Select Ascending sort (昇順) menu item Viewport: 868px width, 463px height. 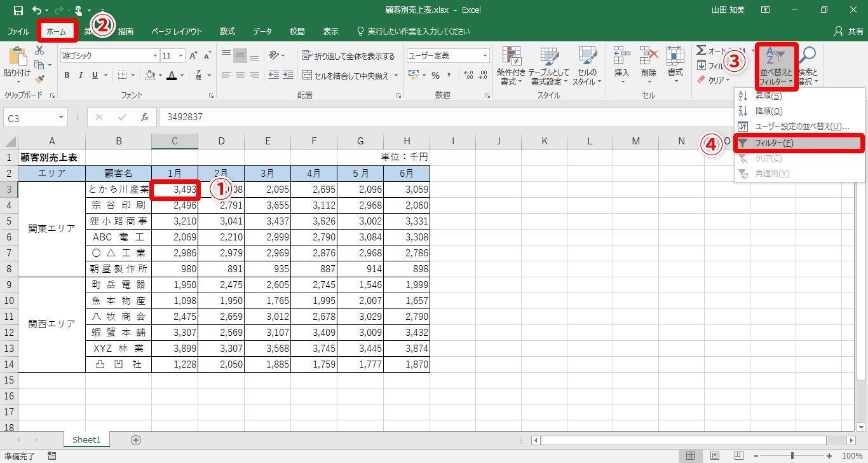point(799,96)
